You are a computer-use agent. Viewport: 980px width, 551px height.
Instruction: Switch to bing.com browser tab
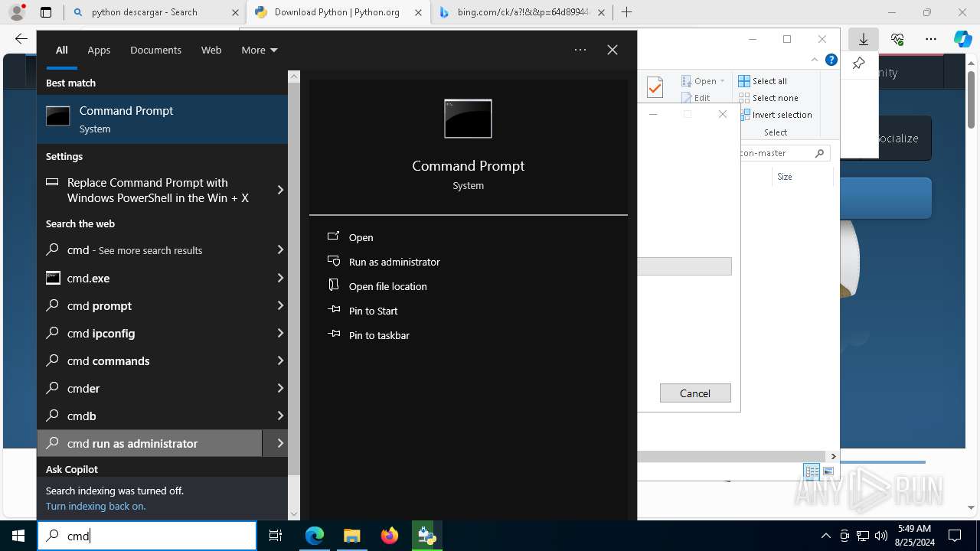(x=522, y=12)
